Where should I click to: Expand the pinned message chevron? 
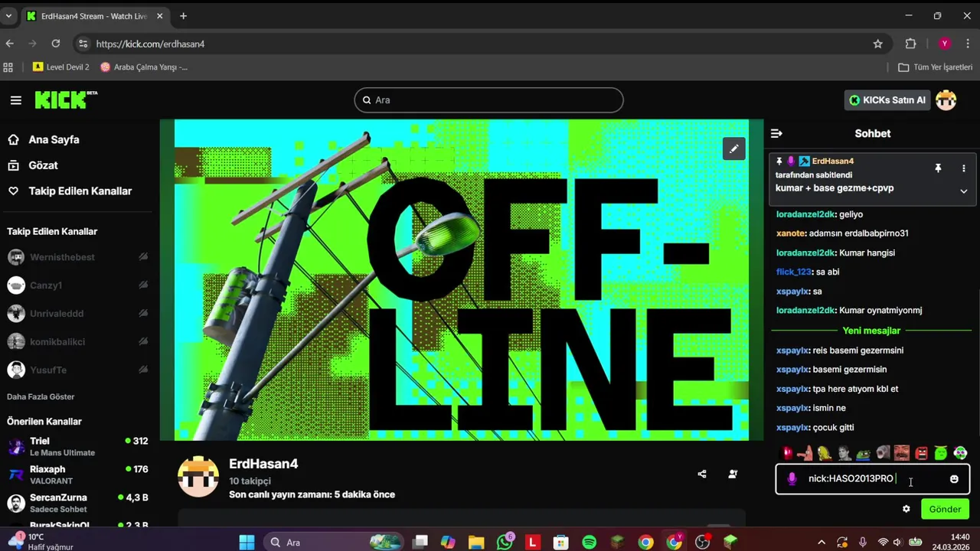pyautogui.click(x=963, y=191)
